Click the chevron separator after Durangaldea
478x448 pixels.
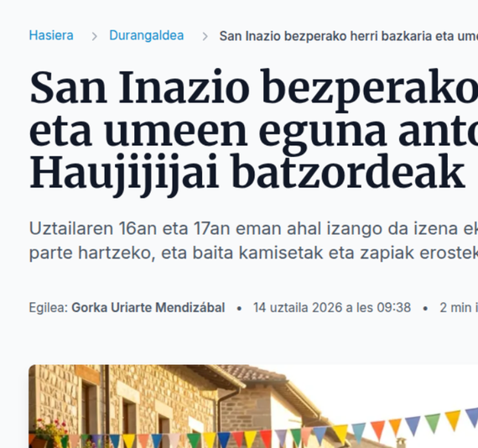tap(205, 37)
